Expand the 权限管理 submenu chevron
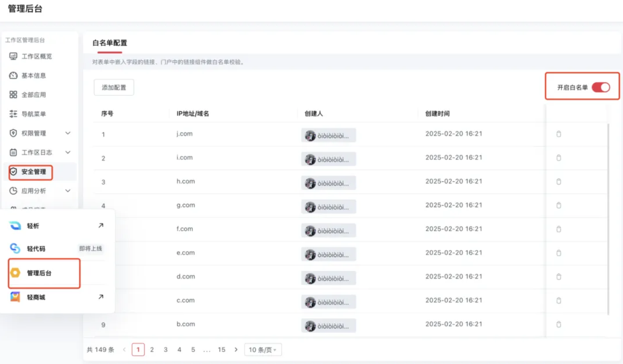Image resolution: width=623 pixels, height=364 pixels. (68, 133)
